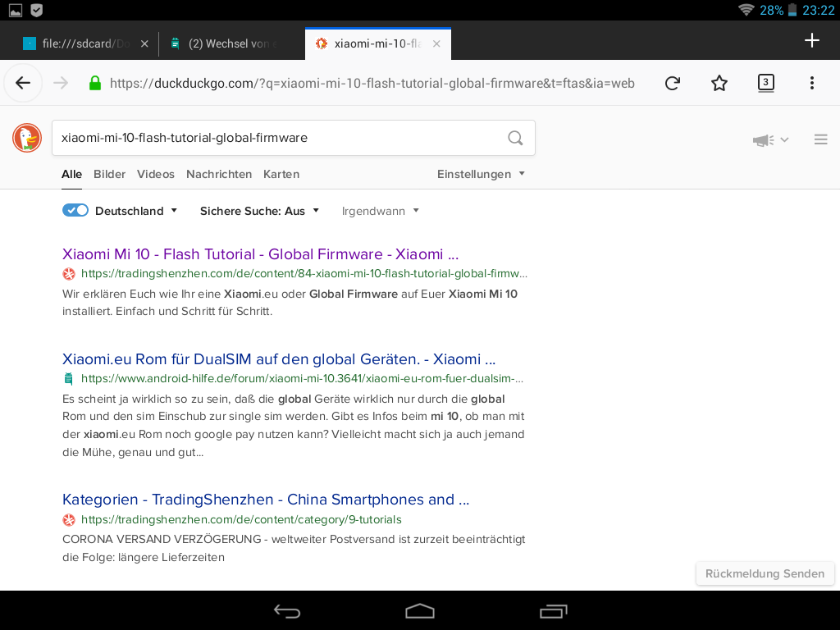Switch to the Karten tab
840x630 pixels.
(x=281, y=174)
